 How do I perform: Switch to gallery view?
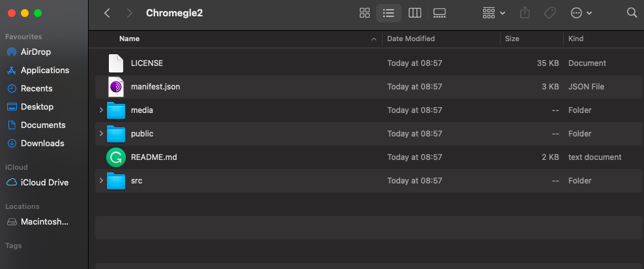point(439,13)
